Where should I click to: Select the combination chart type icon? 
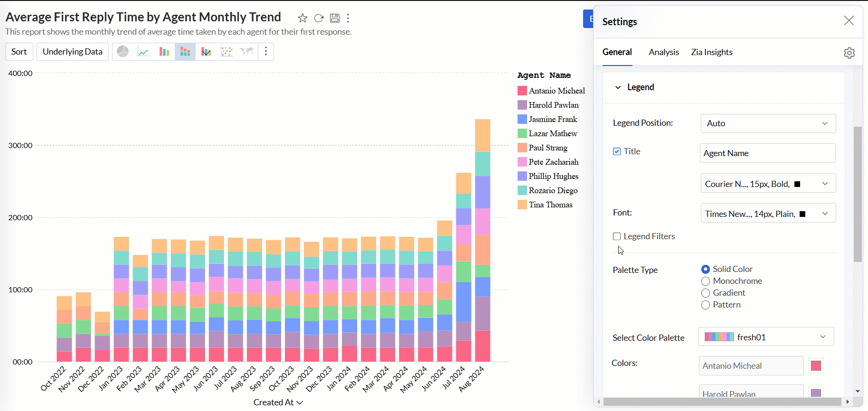tap(206, 52)
